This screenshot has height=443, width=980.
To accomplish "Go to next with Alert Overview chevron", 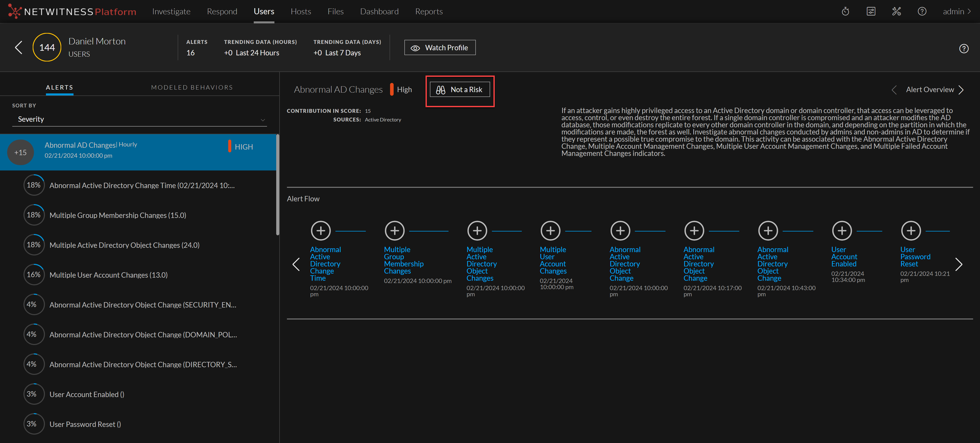I will click(961, 90).
